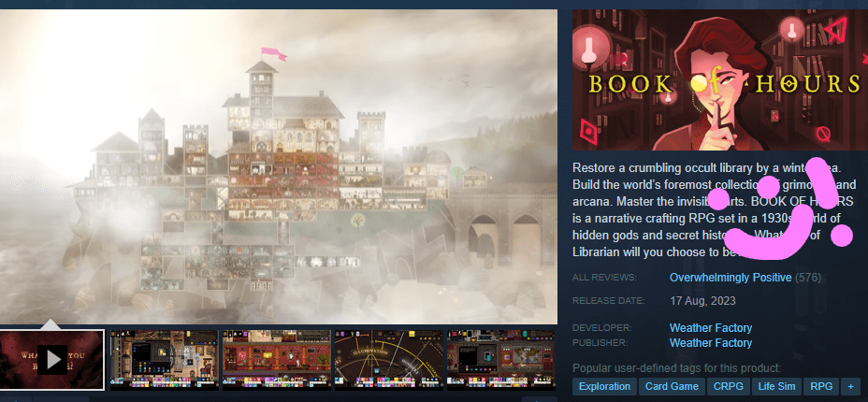Screen dimensions: 868x402
Task: Select the red library room screenshot thumbnail
Action: [x=276, y=360]
